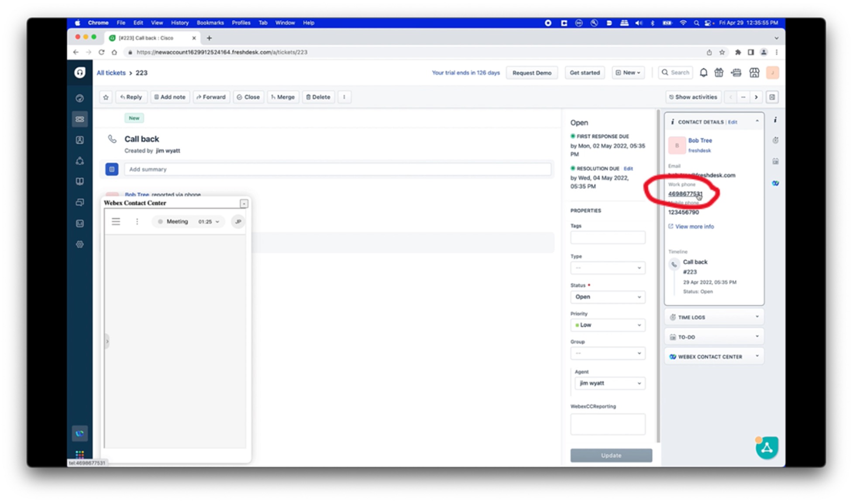Image resolution: width=853 pixels, height=504 pixels.
Task: Open the Freshdesk home logo
Action: coord(79,72)
